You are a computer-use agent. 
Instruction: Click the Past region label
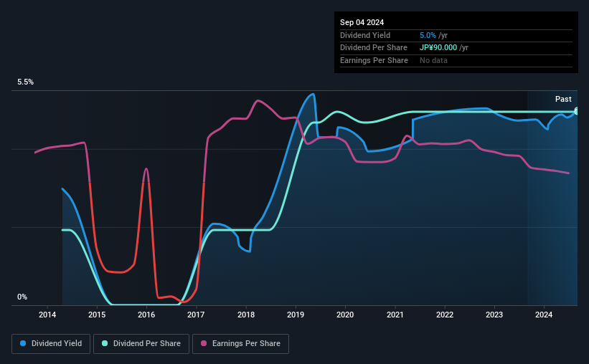(x=563, y=99)
